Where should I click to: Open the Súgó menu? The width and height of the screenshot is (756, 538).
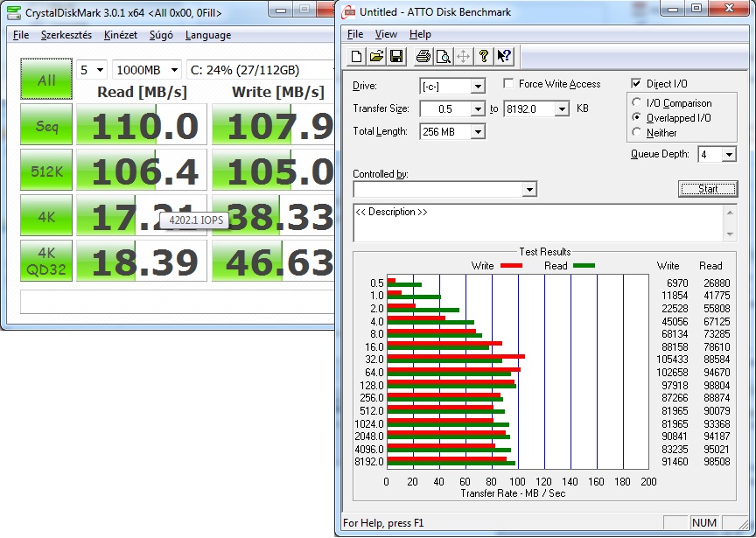click(x=161, y=35)
